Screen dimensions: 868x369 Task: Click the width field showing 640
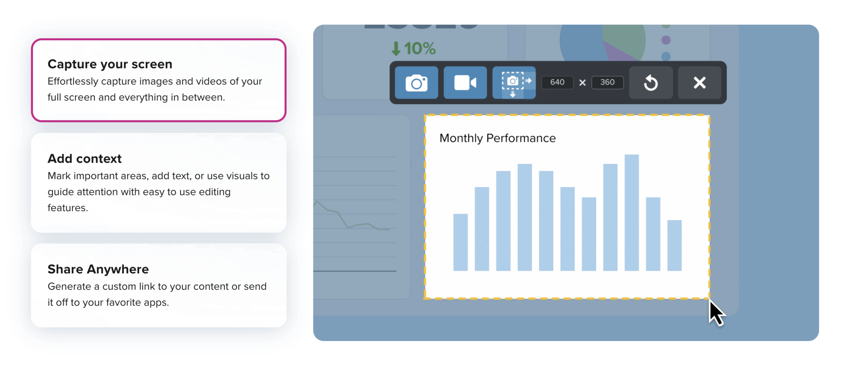557,82
